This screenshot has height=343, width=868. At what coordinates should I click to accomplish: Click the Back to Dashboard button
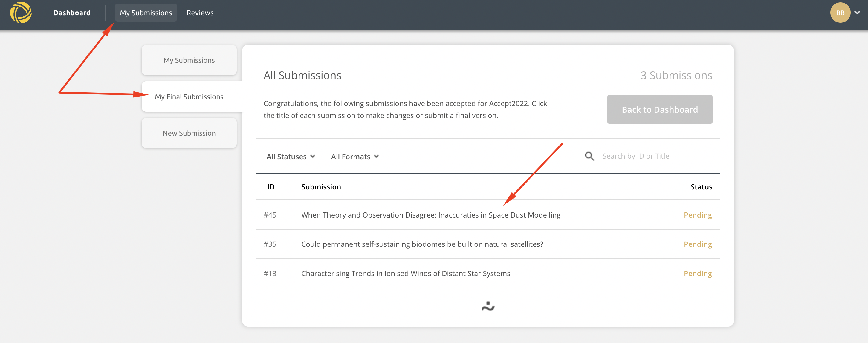click(659, 109)
